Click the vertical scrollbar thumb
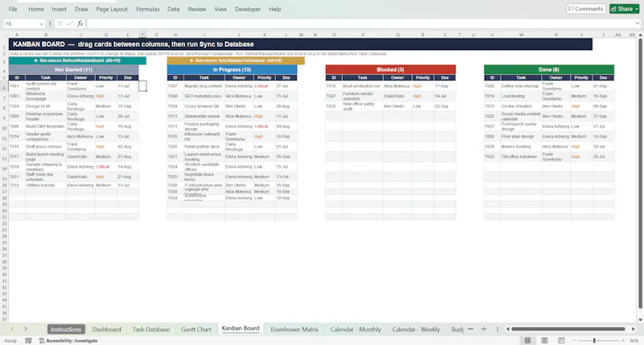The image size is (644, 345). 640,173
